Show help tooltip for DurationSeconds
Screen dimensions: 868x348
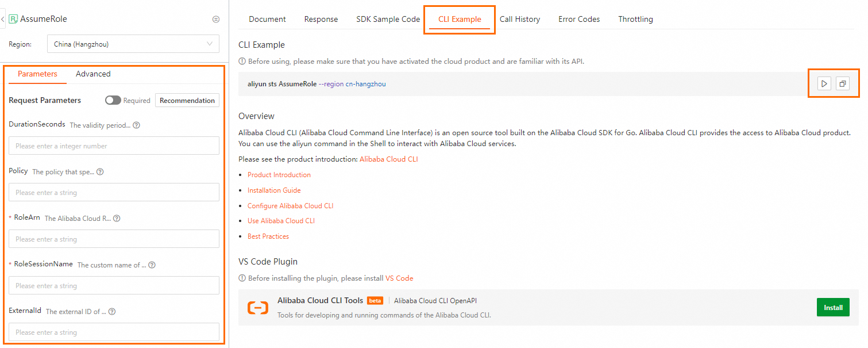137,125
